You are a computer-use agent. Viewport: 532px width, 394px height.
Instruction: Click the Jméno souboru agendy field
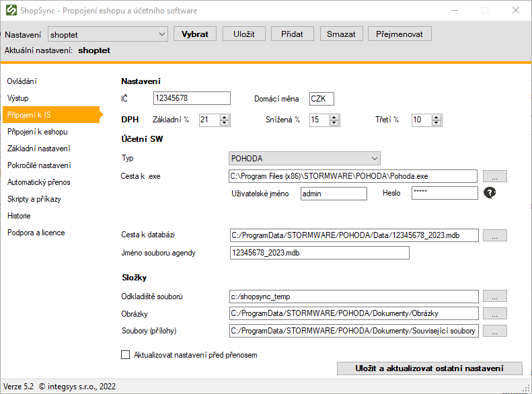(319, 253)
